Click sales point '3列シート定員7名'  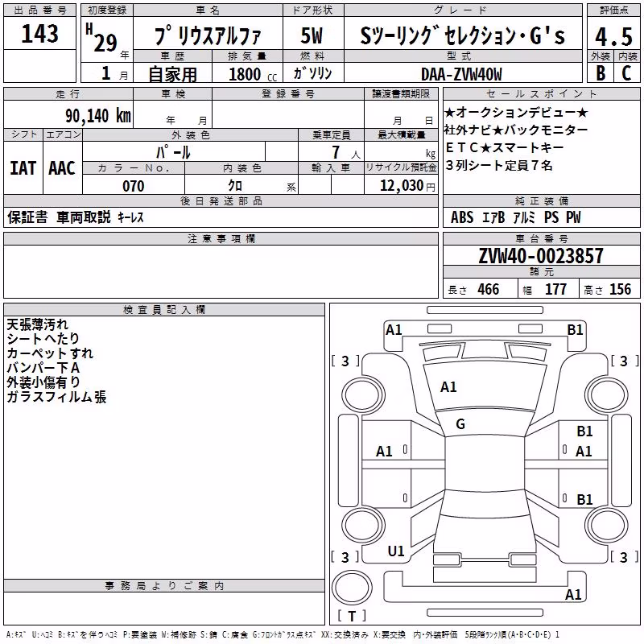point(499,165)
